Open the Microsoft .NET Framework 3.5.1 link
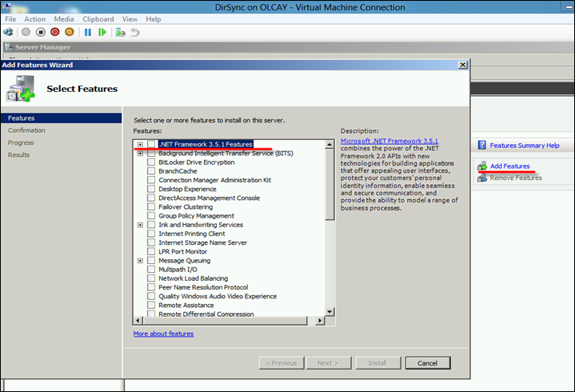This screenshot has height=392, width=575. coord(389,141)
